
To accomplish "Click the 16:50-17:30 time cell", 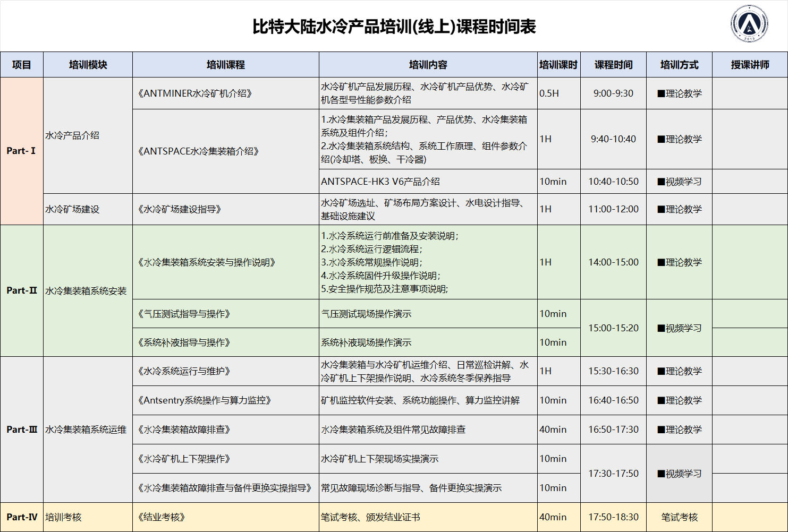I will [614, 430].
